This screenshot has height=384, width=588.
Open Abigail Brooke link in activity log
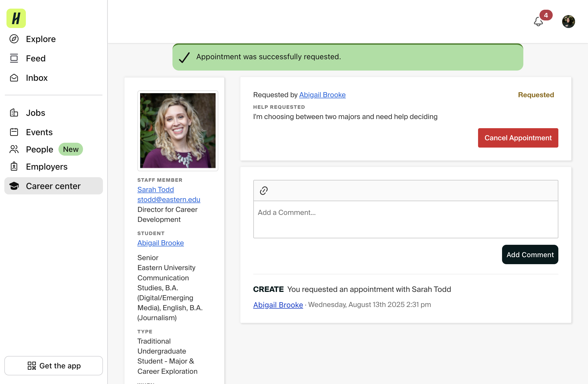[x=278, y=305]
